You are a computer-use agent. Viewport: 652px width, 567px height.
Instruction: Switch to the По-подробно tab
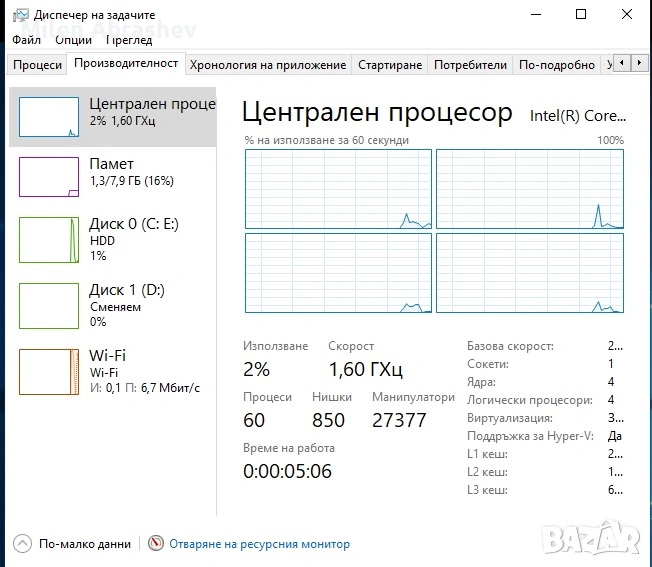coord(557,65)
